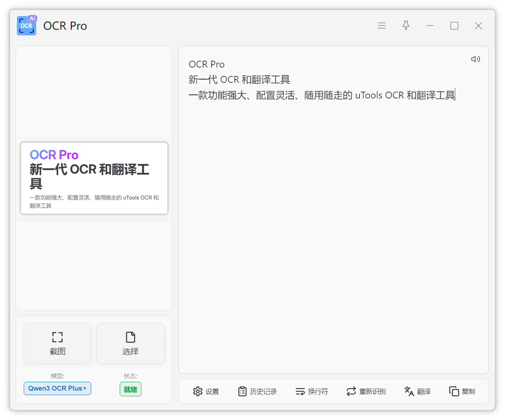Open 设置 with the gear icon

[x=206, y=391]
